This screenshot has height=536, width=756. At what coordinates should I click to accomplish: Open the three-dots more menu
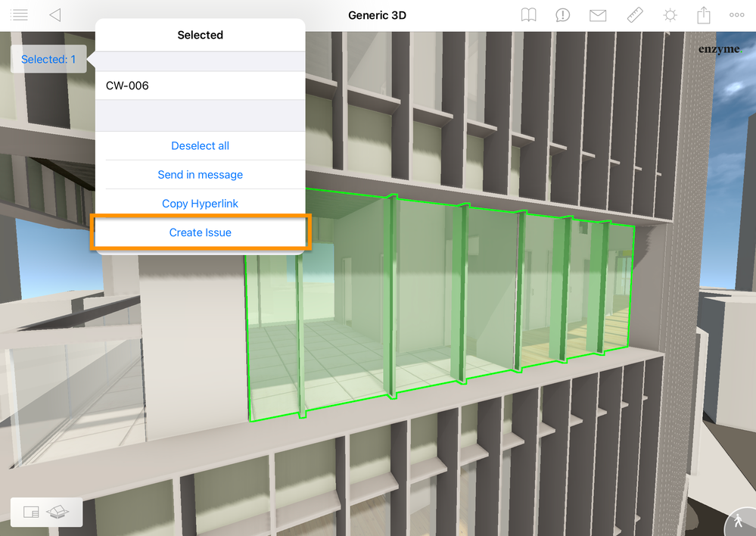coord(737,15)
